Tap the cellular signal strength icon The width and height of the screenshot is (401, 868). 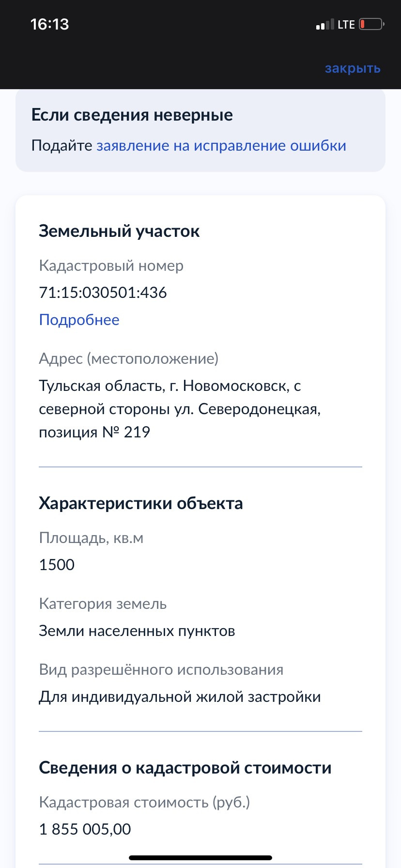coord(325,25)
